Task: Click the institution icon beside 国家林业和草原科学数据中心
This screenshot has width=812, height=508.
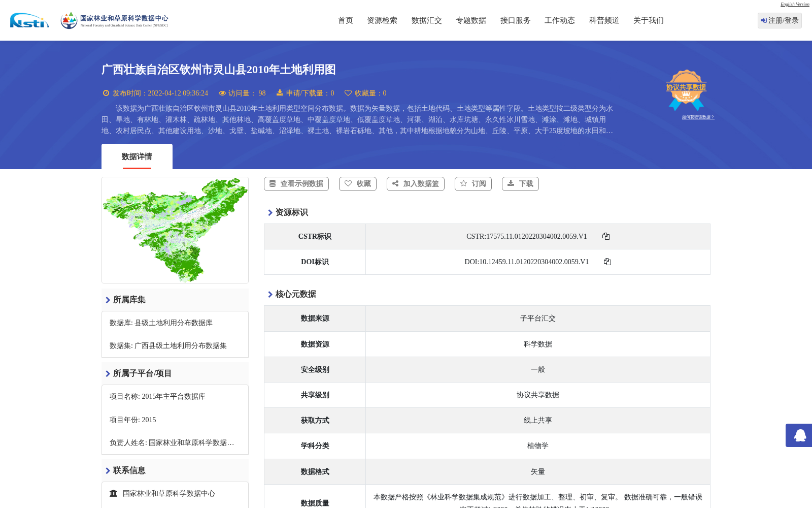Action: (x=114, y=493)
